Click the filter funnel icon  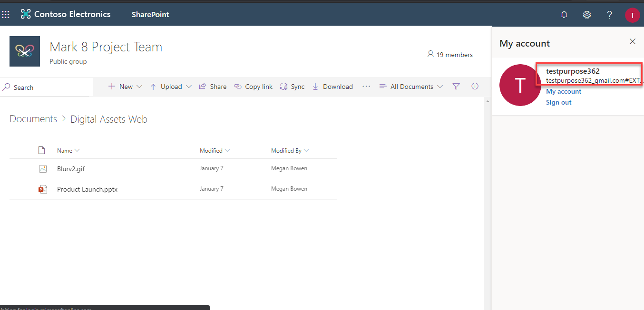pyautogui.click(x=456, y=87)
